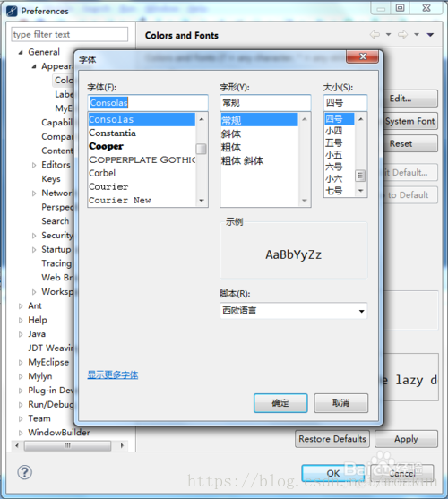The height and width of the screenshot is (499, 448).
Task: Expand the Team tree node
Action: [x=21, y=418]
